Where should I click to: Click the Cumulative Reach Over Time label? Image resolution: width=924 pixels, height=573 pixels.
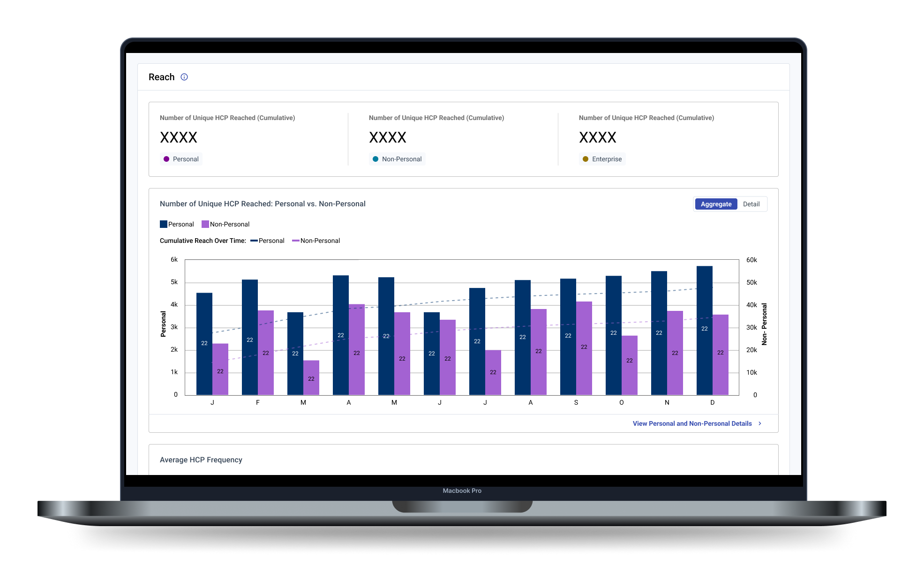tap(203, 241)
